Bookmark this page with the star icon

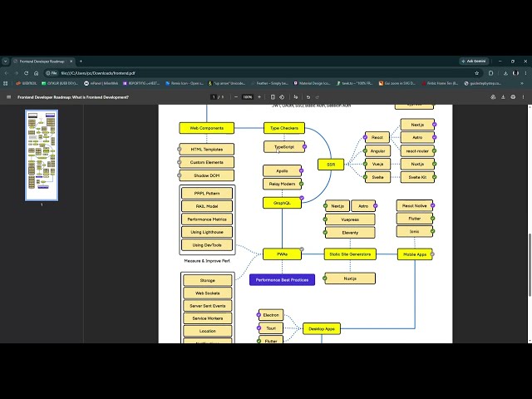pyautogui.click(x=476, y=73)
